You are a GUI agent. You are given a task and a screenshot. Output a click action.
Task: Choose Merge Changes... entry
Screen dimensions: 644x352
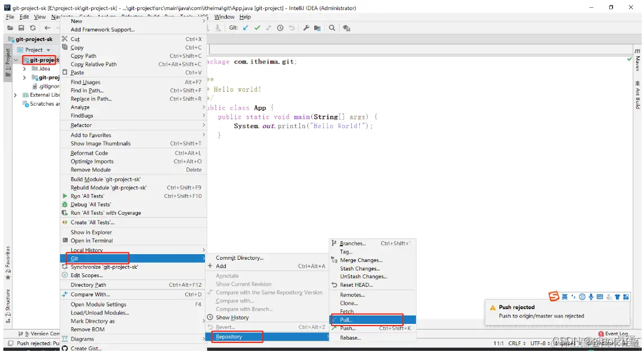click(373, 260)
